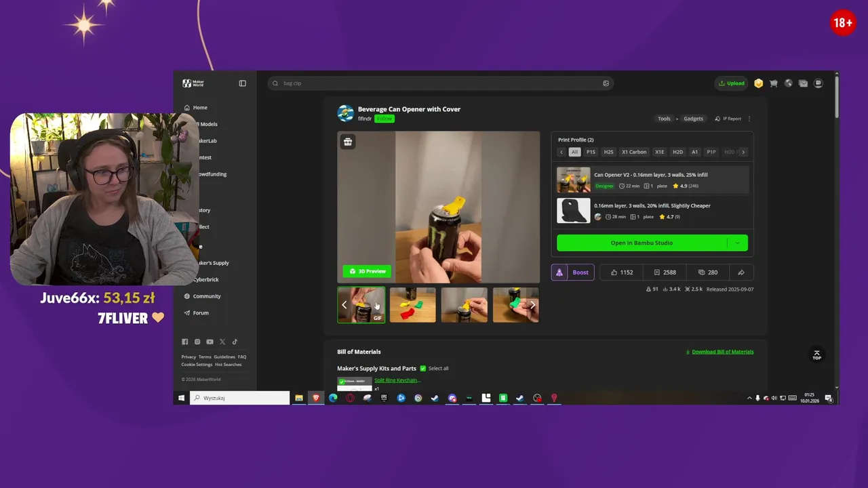Click the fifindr designer avatar
Screen dimensions: 868x488
pos(346,113)
